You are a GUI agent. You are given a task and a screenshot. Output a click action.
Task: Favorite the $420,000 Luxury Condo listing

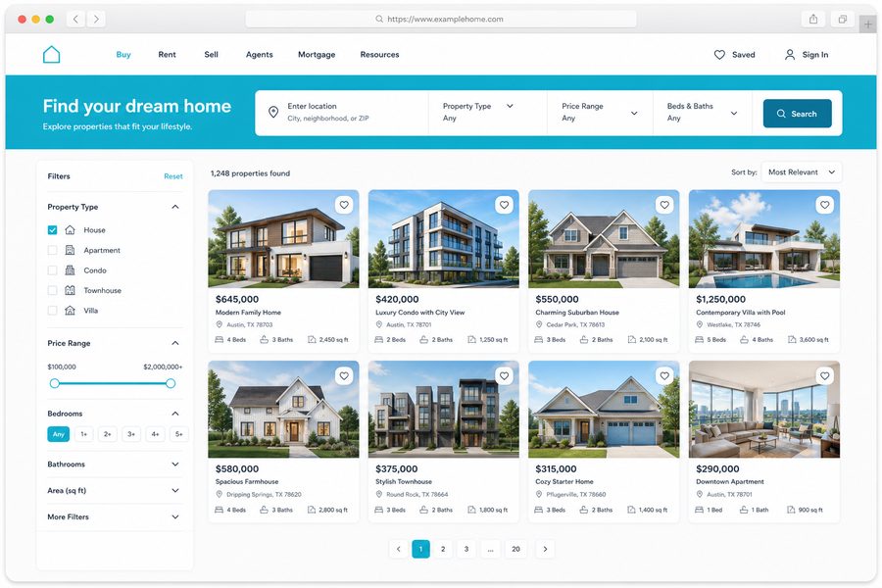pyautogui.click(x=504, y=205)
